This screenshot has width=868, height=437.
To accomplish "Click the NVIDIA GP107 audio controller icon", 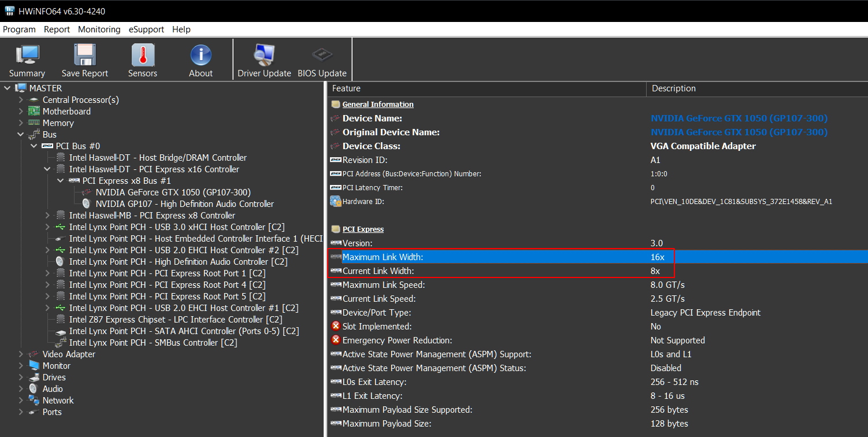I will (87, 203).
